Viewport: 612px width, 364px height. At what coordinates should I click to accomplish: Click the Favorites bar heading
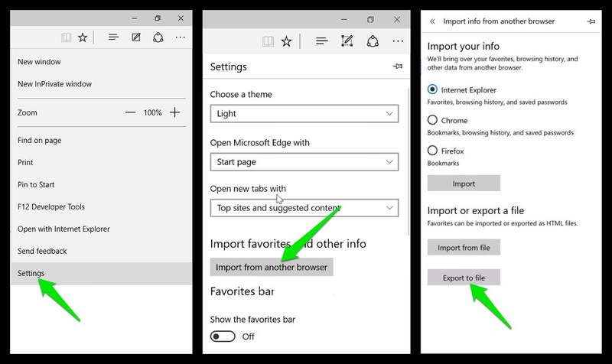[243, 291]
